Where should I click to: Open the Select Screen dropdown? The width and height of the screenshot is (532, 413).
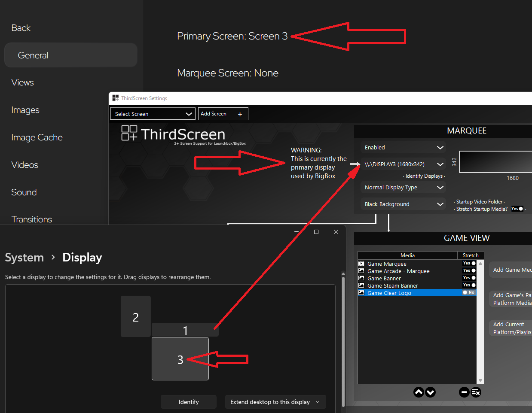pyautogui.click(x=153, y=114)
